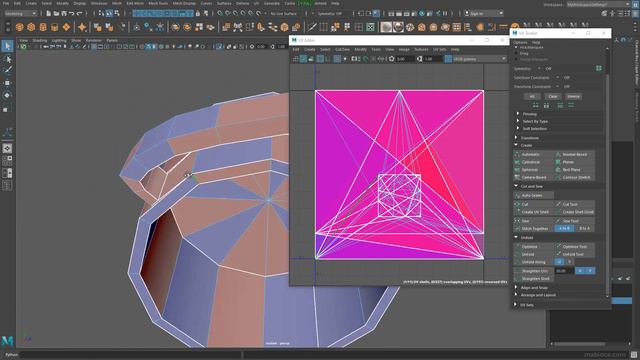Activate the Move tool in left toolbox

click(x=7, y=83)
